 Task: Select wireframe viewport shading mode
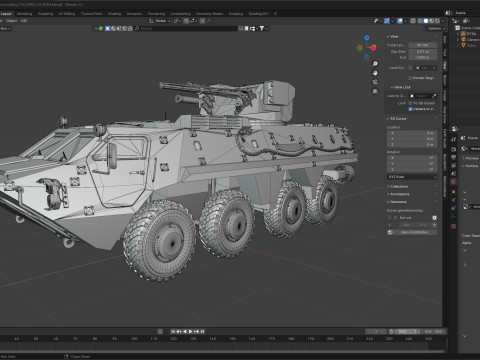(x=420, y=21)
